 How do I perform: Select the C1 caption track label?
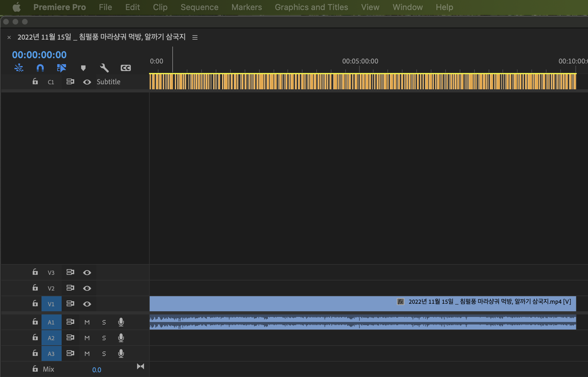[51, 82]
